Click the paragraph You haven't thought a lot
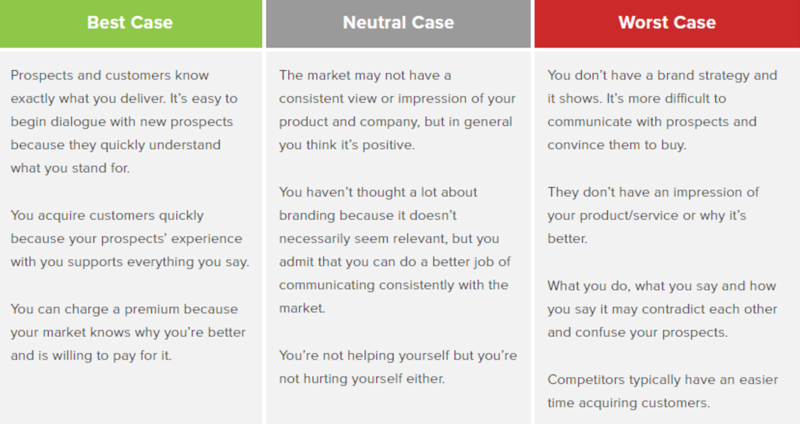Screen dimensions: 800x424 coord(394,250)
